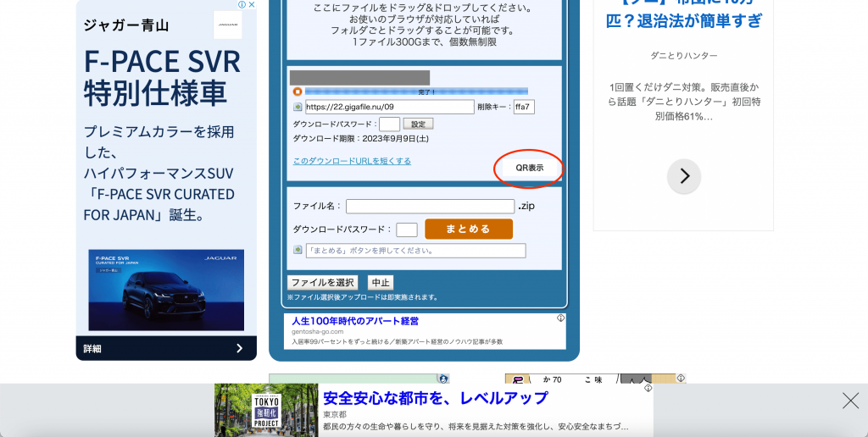Close the bottom banner with the large X
868x437 pixels.
[x=850, y=401]
